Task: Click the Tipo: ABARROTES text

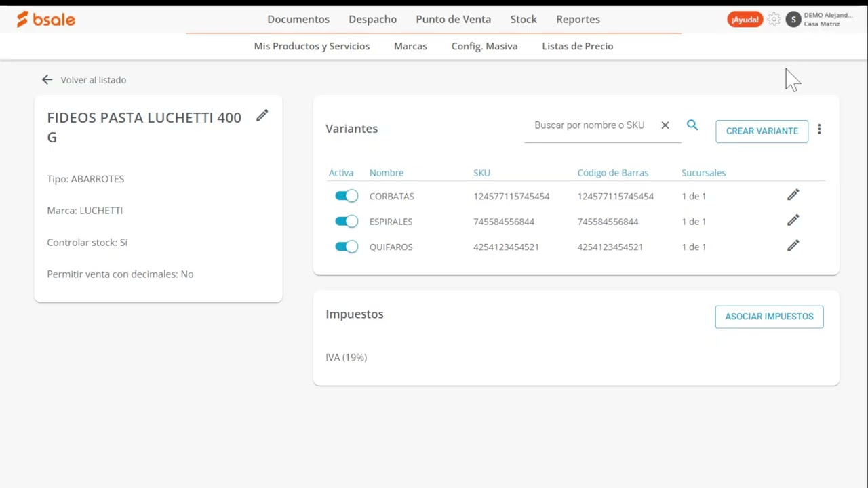Action: pyautogui.click(x=85, y=179)
